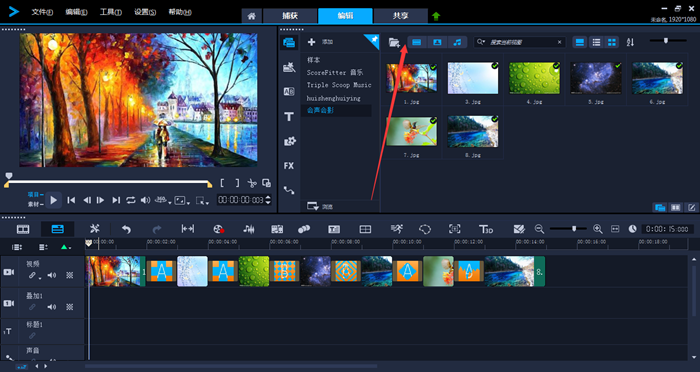
Task: Open the search filter dropdown in library
Action: click(x=481, y=42)
